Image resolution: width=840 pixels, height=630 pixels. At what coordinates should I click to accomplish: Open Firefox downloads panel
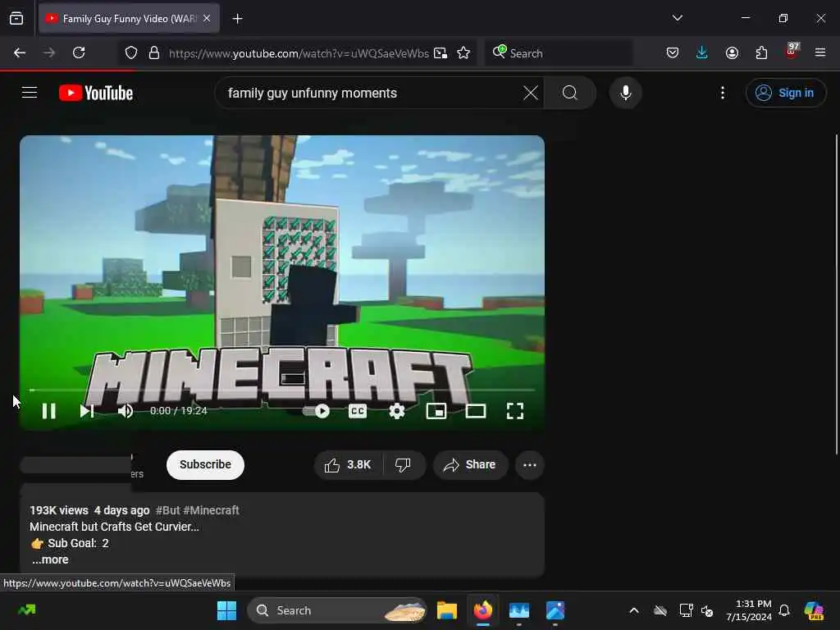click(x=702, y=52)
